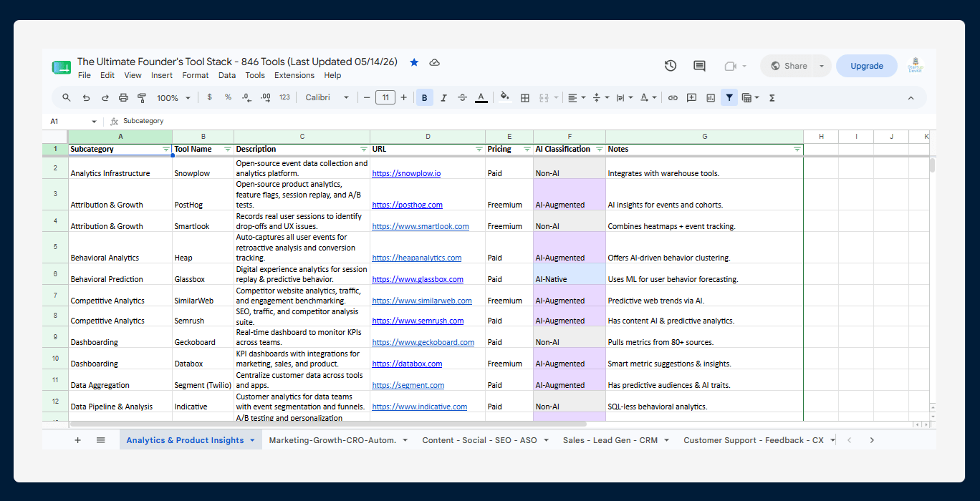Viewport: 980px width, 501px height.
Task: Open horizontal align dropdown
Action: pyautogui.click(x=575, y=98)
